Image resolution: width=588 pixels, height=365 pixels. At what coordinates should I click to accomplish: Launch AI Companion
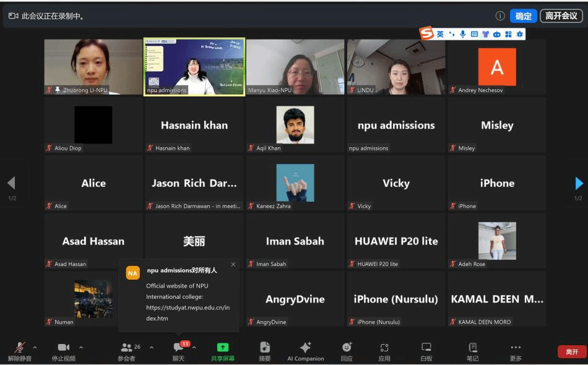(x=305, y=350)
